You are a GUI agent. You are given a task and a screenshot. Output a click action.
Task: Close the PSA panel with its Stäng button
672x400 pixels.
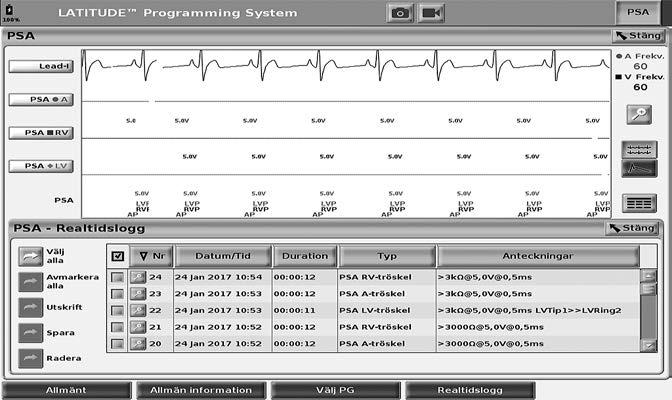point(638,36)
